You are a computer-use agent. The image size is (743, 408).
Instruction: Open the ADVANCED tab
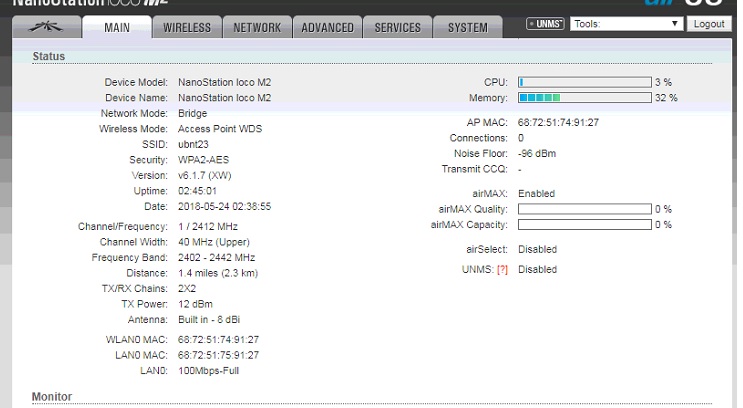click(x=327, y=27)
